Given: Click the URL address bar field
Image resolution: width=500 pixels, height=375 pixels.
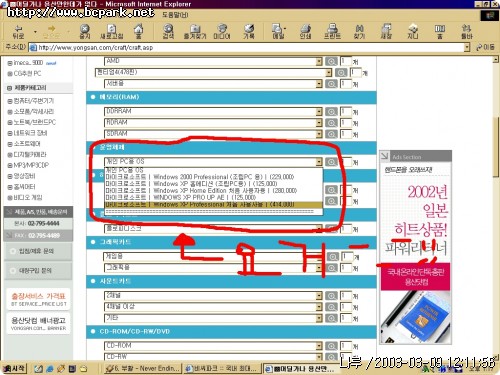Looking at the screenshot, I should [x=246, y=48].
